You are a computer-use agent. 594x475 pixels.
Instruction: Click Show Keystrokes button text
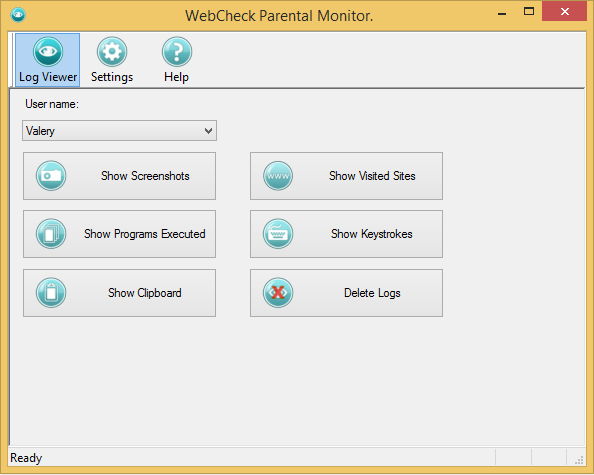pos(372,234)
